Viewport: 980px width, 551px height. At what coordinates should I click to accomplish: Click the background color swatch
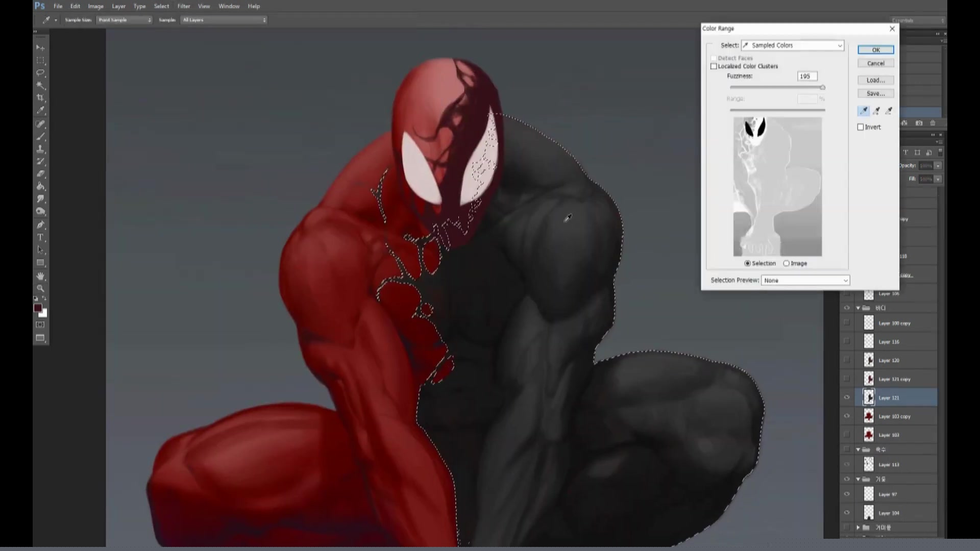[44, 314]
